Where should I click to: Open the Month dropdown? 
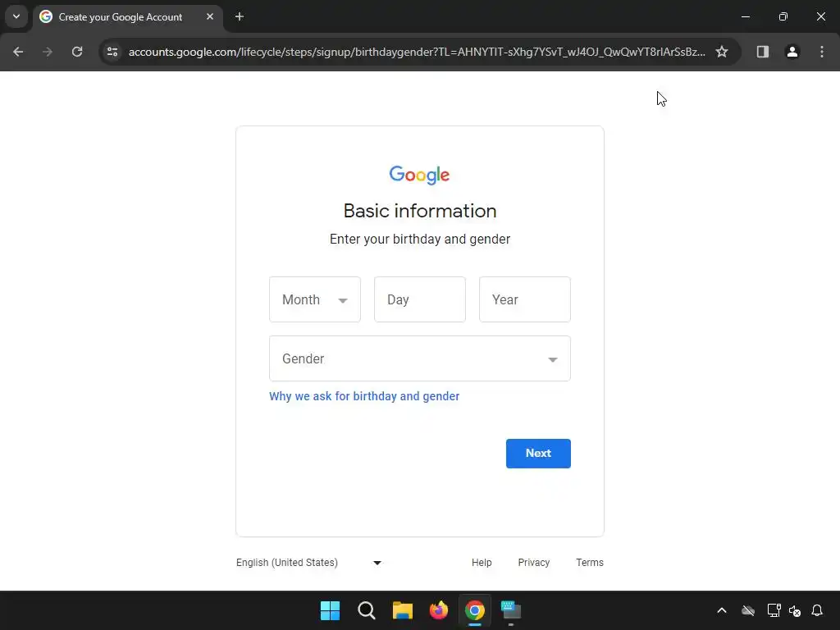coord(314,299)
